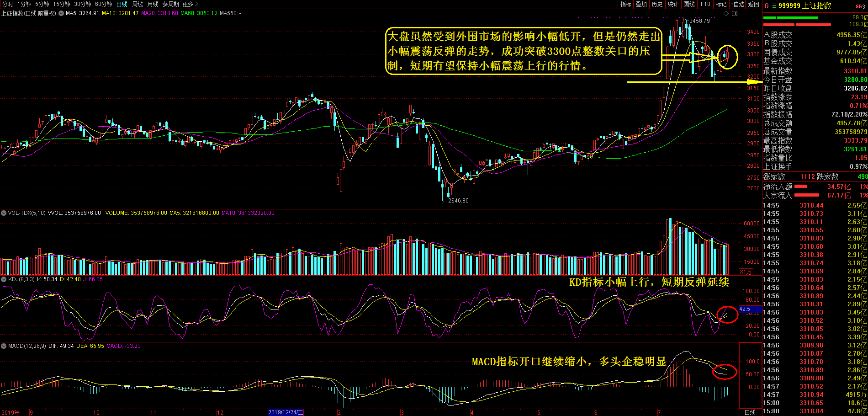868x416 pixels.
Task: Click the 今日开盘 3280.80 row
Action: pyautogui.click(x=815, y=80)
